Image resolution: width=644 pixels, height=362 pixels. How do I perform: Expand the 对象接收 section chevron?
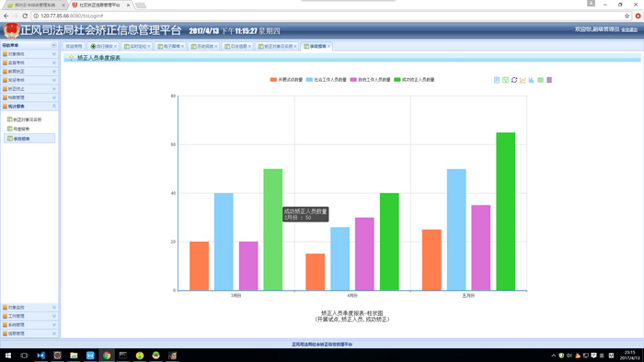(x=53, y=54)
